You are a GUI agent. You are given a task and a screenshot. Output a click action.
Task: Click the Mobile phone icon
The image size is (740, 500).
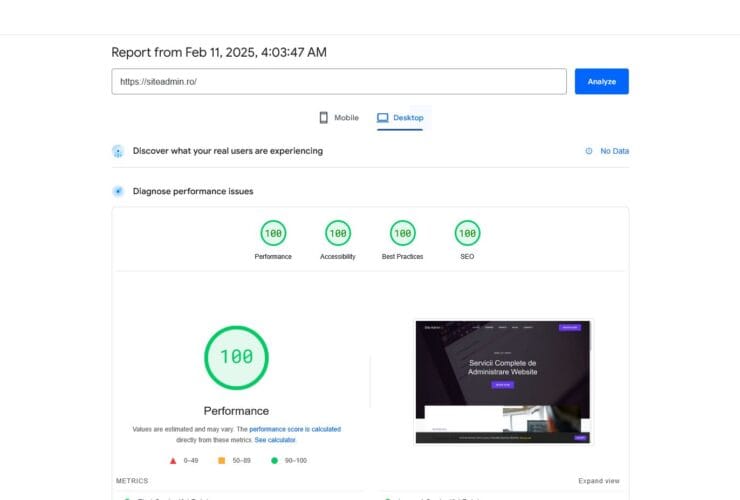click(x=323, y=117)
